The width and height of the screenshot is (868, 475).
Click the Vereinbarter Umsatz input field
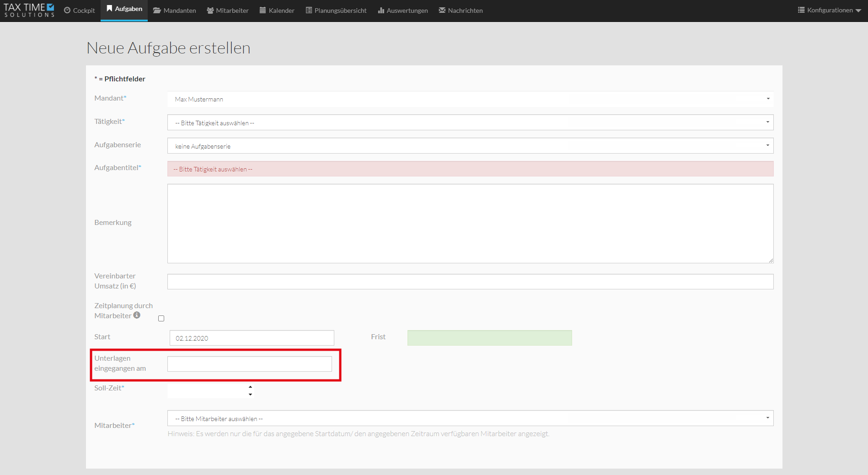(x=471, y=282)
